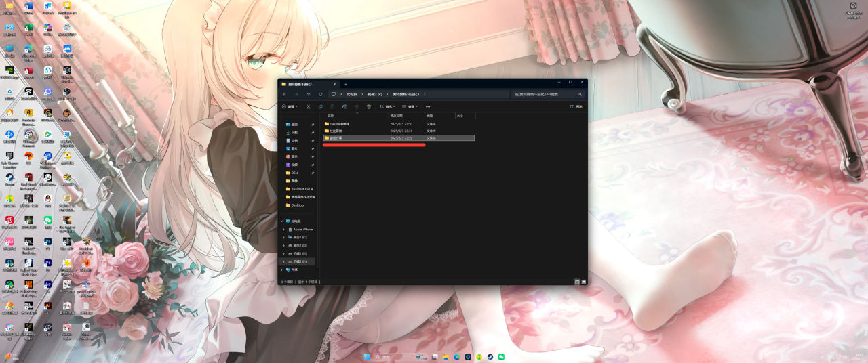Expand the (C:) drive tree node
Image resolution: width=868 pixels, height=363 pixels.
coord(283,238)
